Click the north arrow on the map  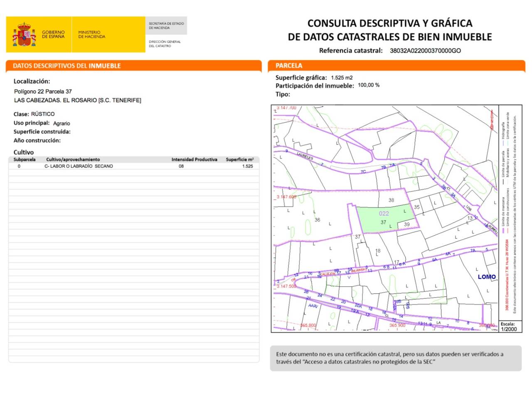[x=492, y=119]
